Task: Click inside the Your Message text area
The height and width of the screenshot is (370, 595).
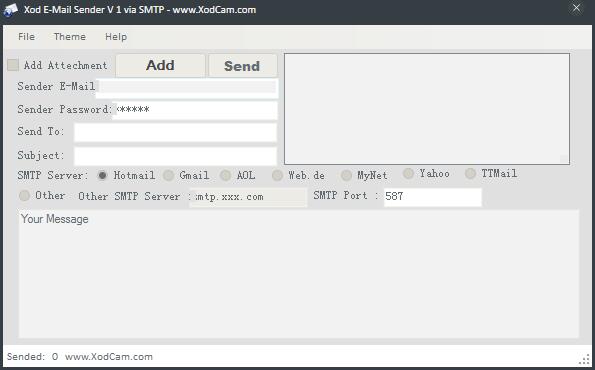Action: click(x=299, y=274)
